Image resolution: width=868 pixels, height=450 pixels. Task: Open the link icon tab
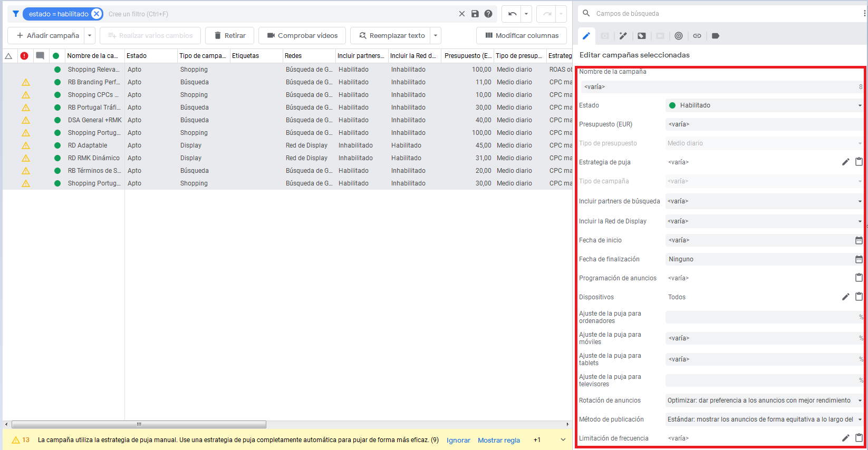click(x=697, y=36)
